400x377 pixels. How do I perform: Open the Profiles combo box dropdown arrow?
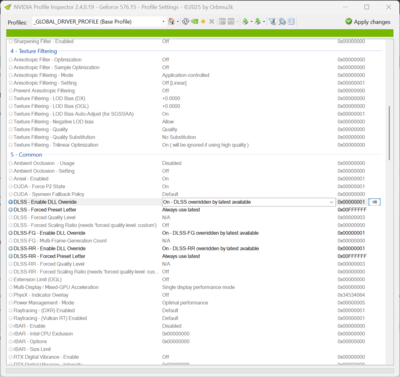coord(163,22)
